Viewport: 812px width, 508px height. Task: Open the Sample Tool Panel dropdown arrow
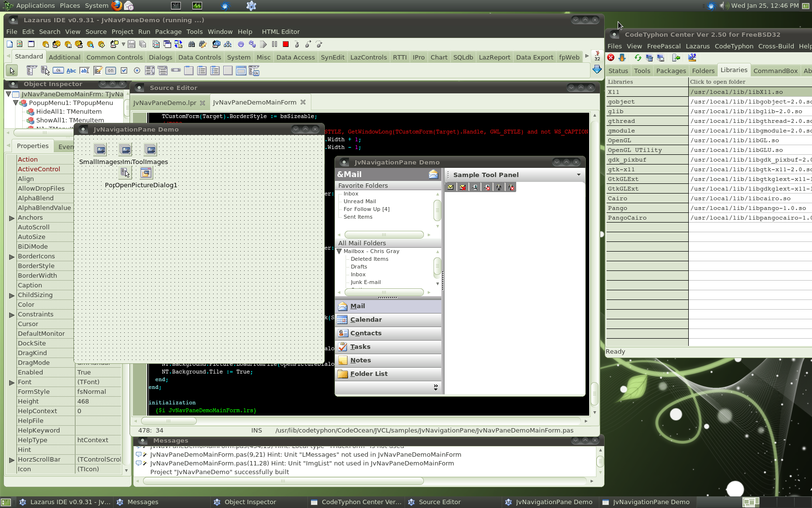[579, 175]
